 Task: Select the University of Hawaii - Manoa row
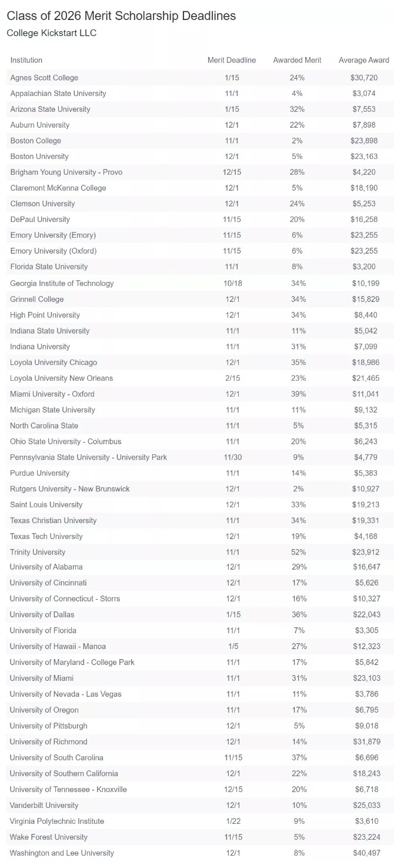point(58,646)
